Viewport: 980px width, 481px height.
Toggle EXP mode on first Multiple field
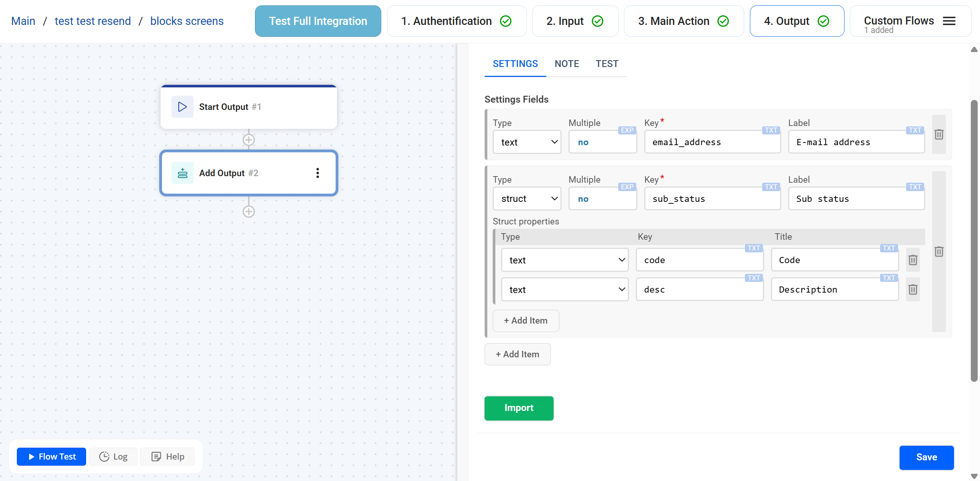point(627,130)
